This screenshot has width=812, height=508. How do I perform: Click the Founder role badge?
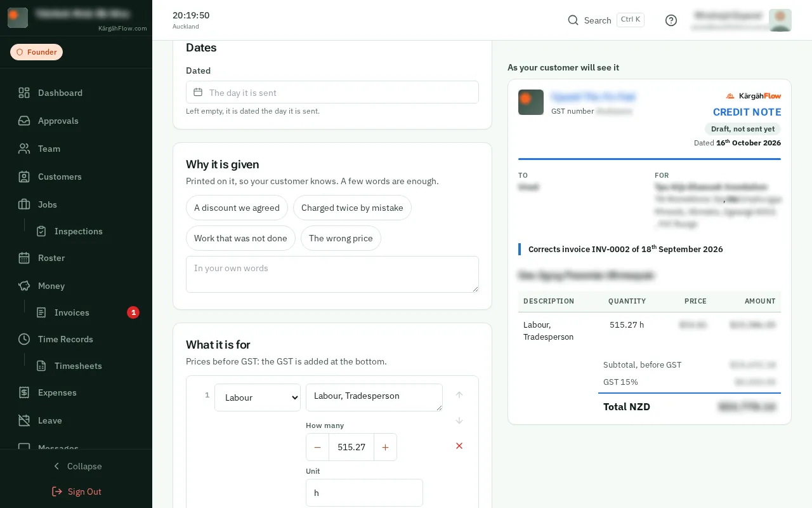click(x=36, y=52)
